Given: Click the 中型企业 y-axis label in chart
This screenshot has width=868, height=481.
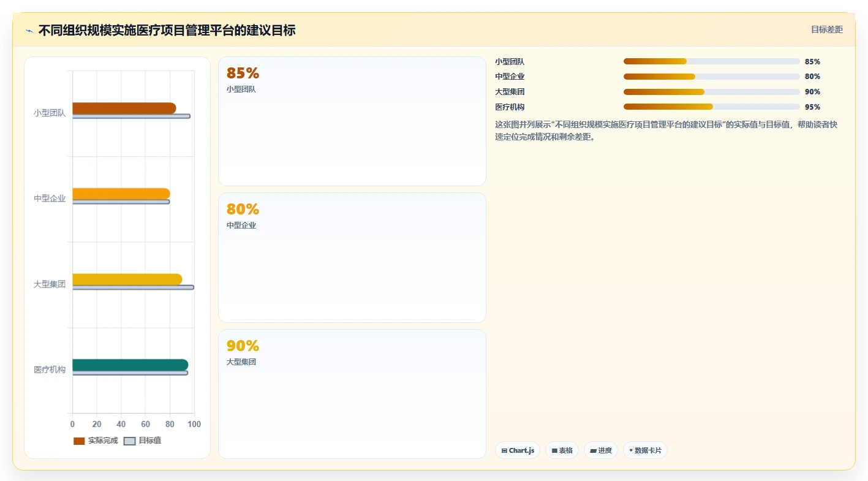Looking at the screenshot, I should (50, 199).
